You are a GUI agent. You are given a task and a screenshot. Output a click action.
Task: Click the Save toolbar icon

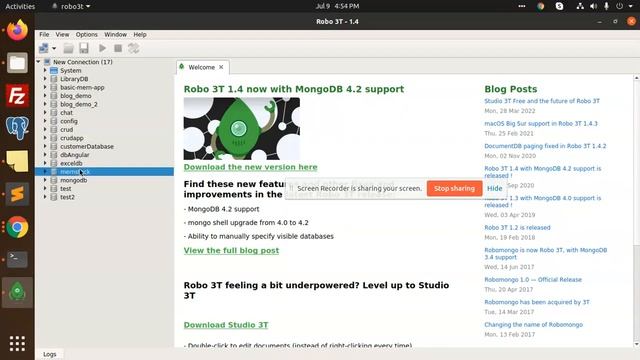click(x=84, y=49)
